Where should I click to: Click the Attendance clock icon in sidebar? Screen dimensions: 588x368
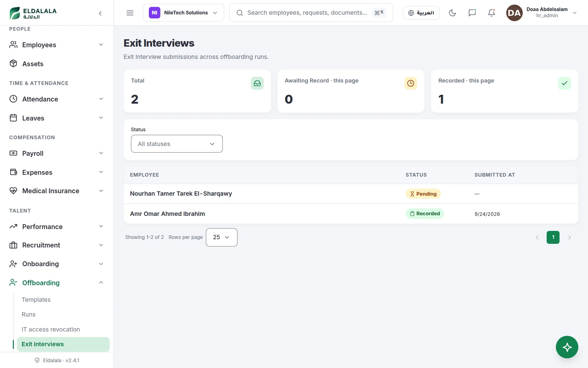tap(13, 99)
